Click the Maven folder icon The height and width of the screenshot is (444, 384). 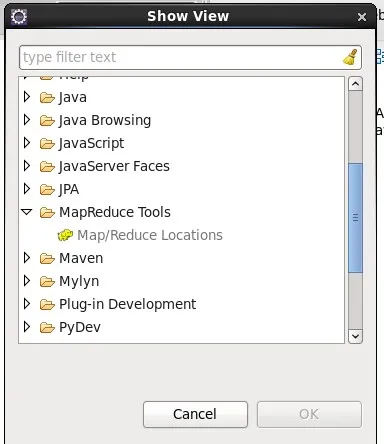[47, 258]
